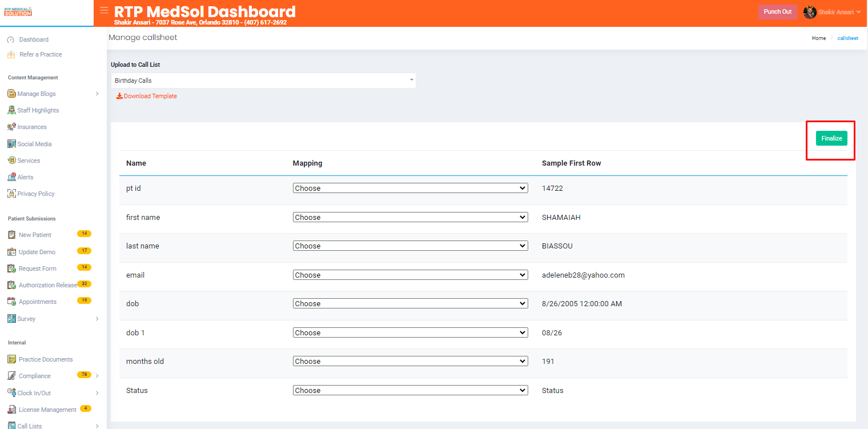Click the Compliance badge 78
The height and width of the screenshot is (429, 868).
point(84,375)
